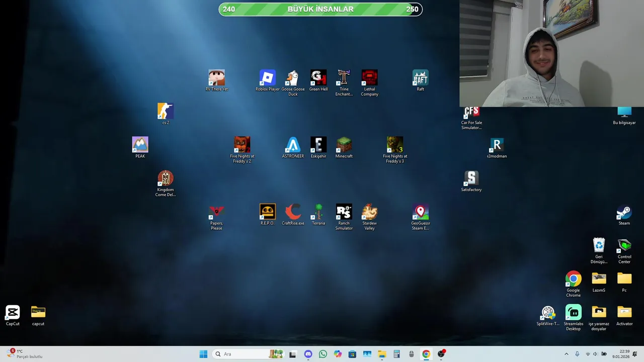Select the Trine Enchanted shortcut
The image size is (644, 362).
click(344, 83)
